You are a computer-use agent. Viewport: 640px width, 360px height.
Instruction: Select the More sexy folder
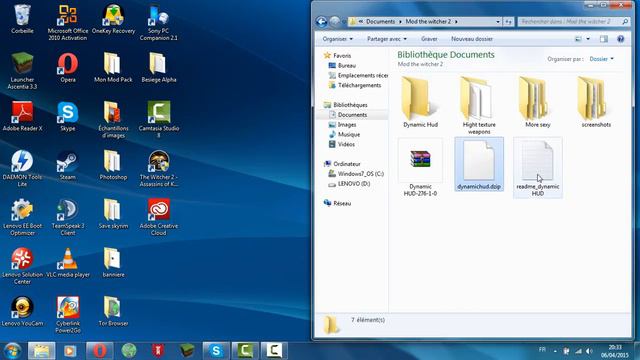538,102
